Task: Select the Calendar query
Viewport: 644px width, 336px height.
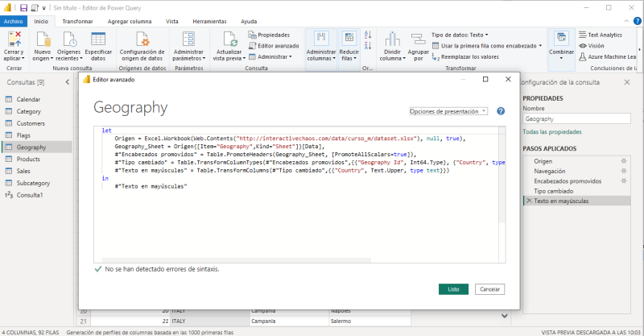Action: [x=37, y=99]
